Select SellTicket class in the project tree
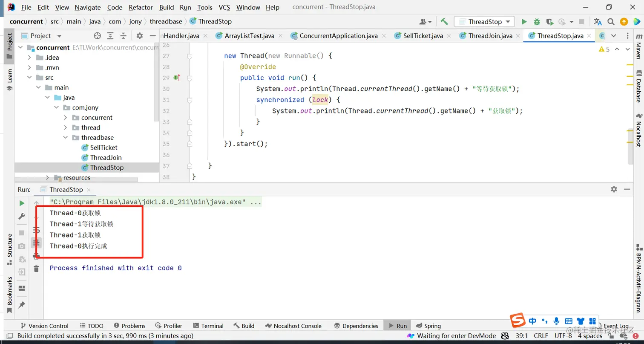This screenshot has width=644, height=344. tap(103, 147)
